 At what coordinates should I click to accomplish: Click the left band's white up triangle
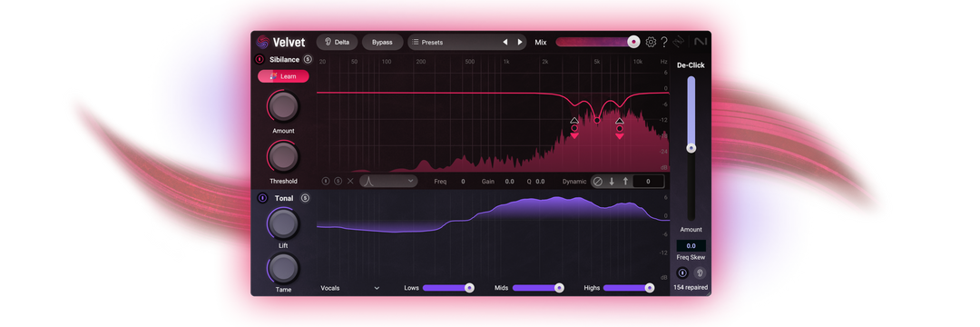point(574,121)
